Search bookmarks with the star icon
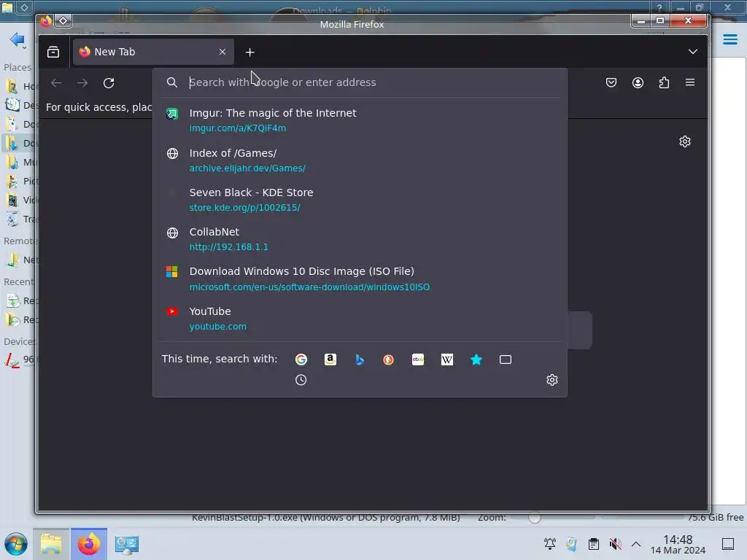 476,359
